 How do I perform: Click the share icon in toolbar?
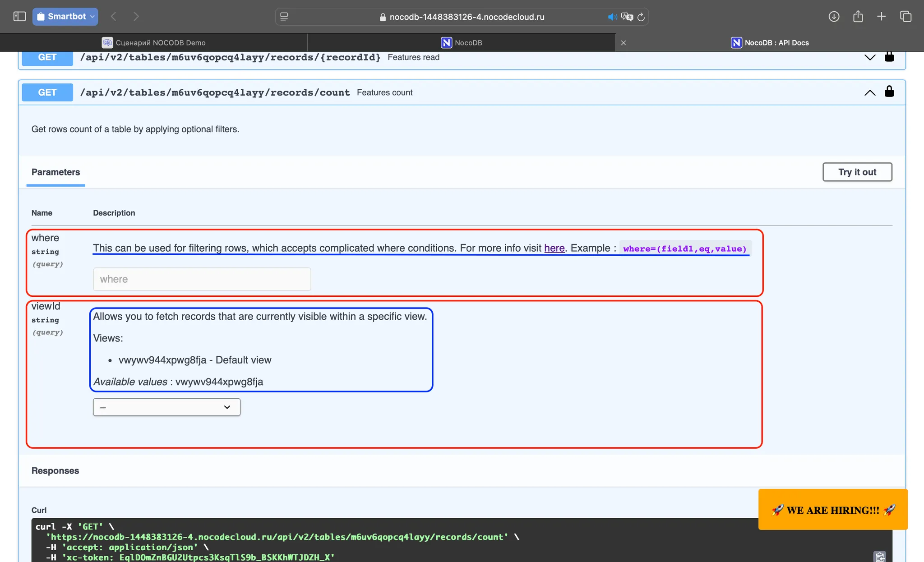[x=858, y=17]
